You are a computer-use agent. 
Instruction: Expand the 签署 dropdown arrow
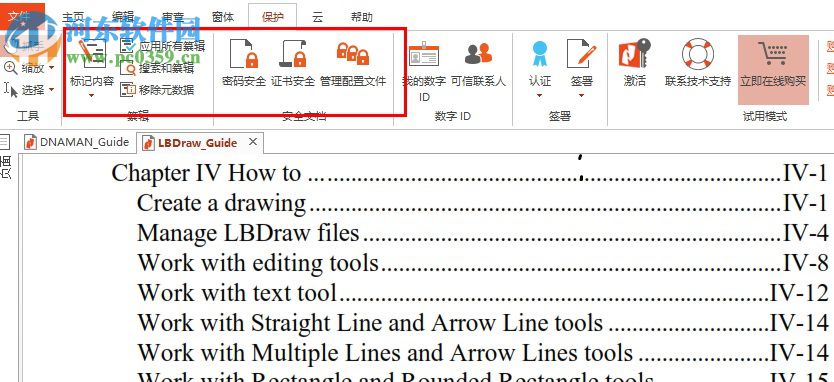coord(581,96)
